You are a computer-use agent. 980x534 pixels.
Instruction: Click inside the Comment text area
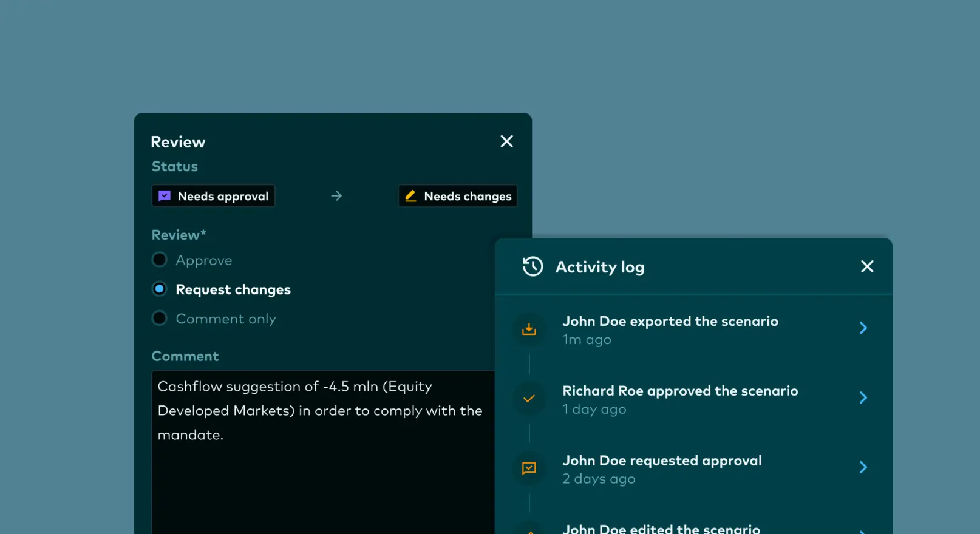coord(323,452)
